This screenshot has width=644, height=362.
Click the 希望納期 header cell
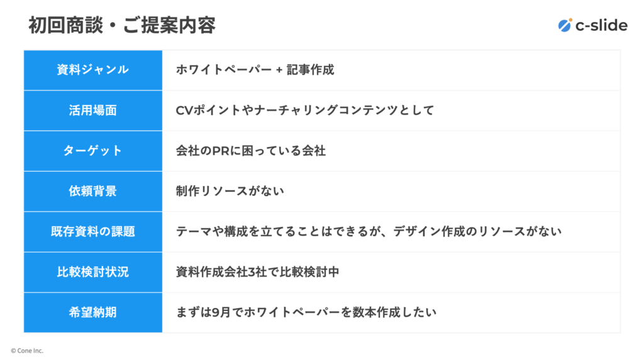93,313
